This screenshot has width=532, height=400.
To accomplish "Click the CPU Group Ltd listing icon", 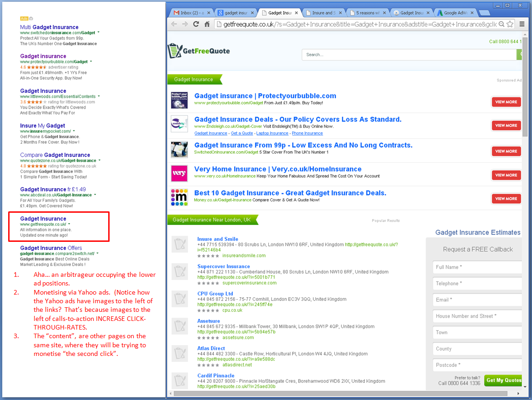I will tap(180, 299).
